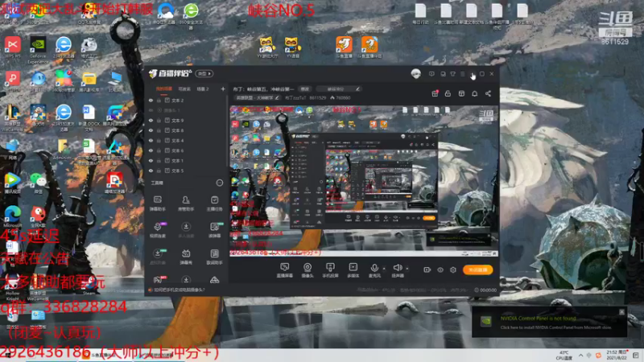644x362 pixels.
Task: Select the 文本 8 source row
Action: [x=187, y=130]
